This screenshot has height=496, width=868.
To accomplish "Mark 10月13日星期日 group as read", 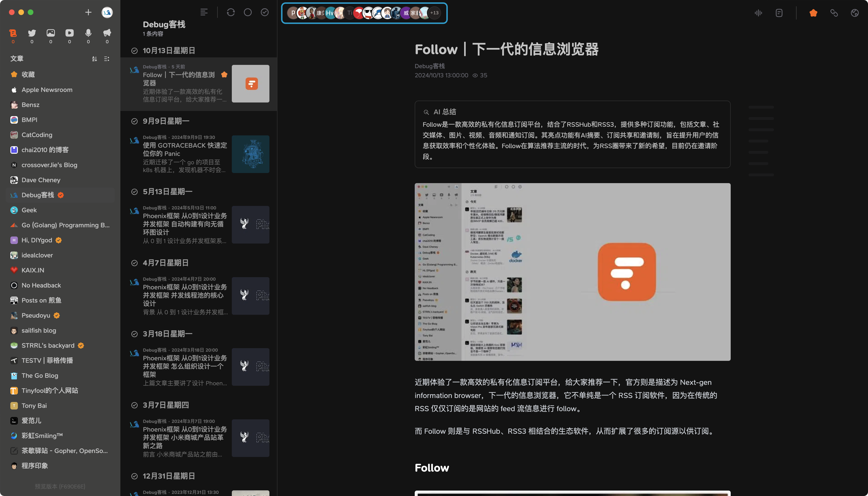I will point(134,51).
